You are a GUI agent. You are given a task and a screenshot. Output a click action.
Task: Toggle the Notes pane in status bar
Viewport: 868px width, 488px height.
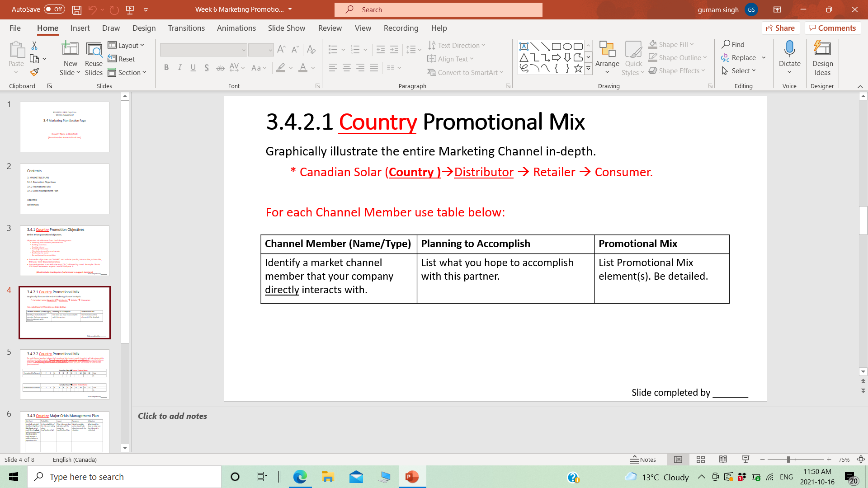tap(643, 460)
